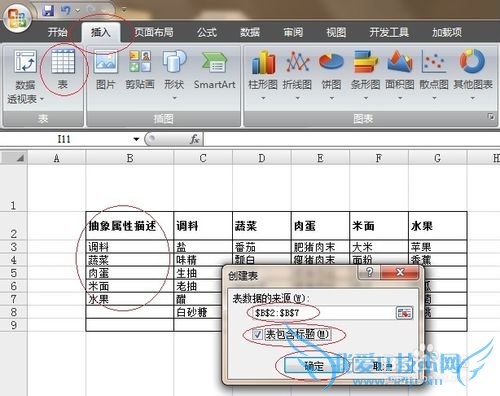
Task: Expand the Shapes dropdown arrow
Action: pos(174,98)
